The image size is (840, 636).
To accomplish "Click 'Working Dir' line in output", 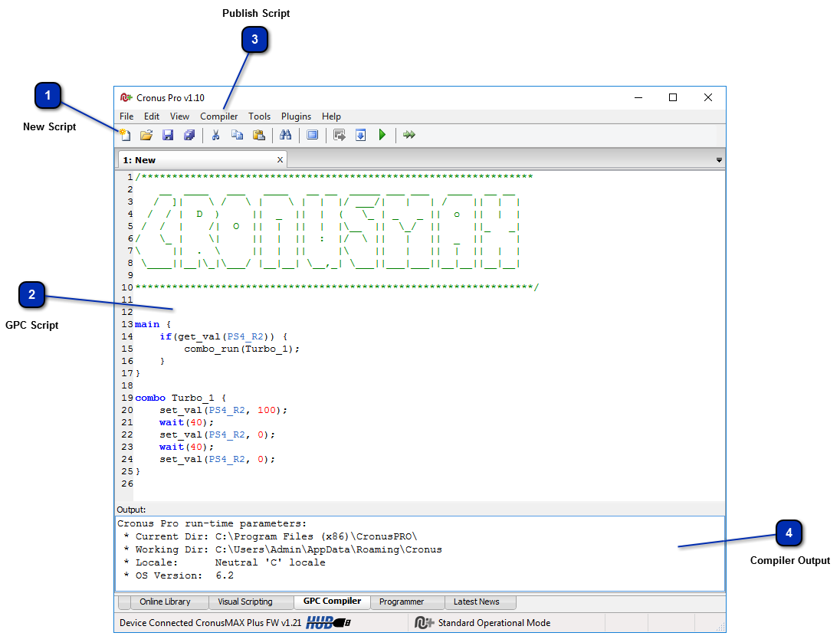I will (x=283, y=549).
